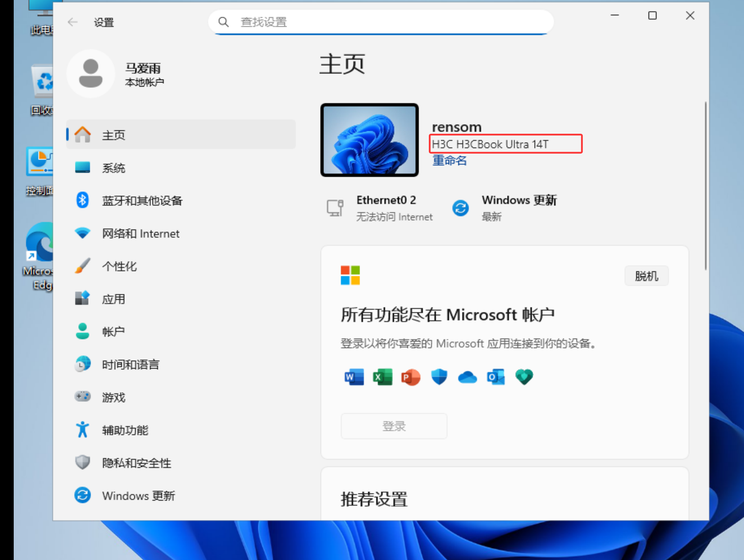Click the Outlook app icon
Viewport: 744px width, 560px height.
click(496, 377)
